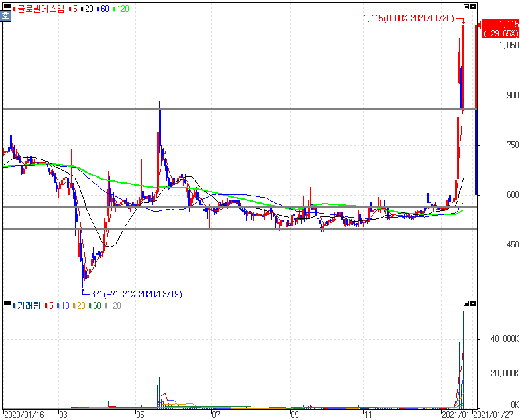Click the 1,050 price axis label

click(x=509, y=45)
